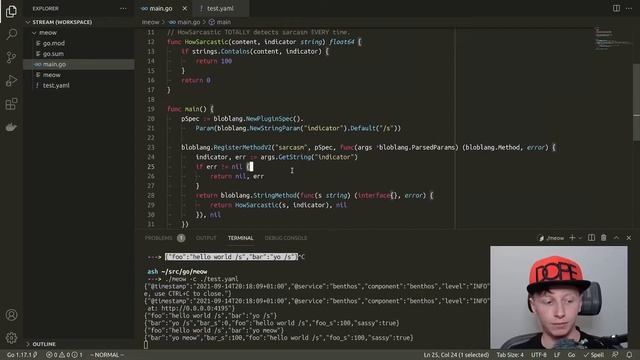
Task: Open the Manage gear icon
Action: pyautogui.click(x=11, y=338)
